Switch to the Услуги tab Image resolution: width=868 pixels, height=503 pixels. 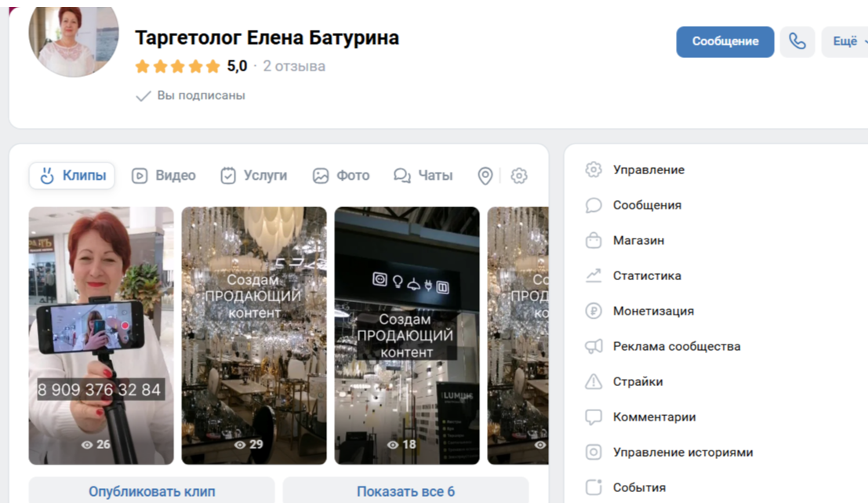pos(254,176)
